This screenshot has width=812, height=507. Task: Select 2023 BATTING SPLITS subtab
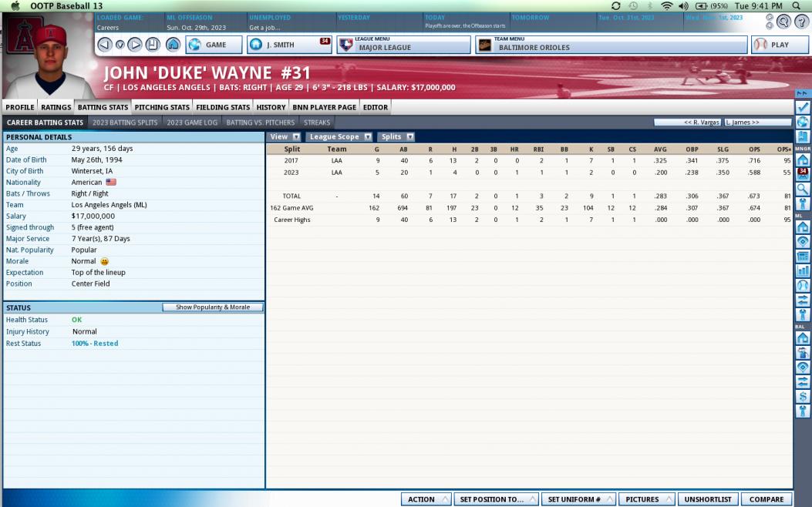[125, 123]
